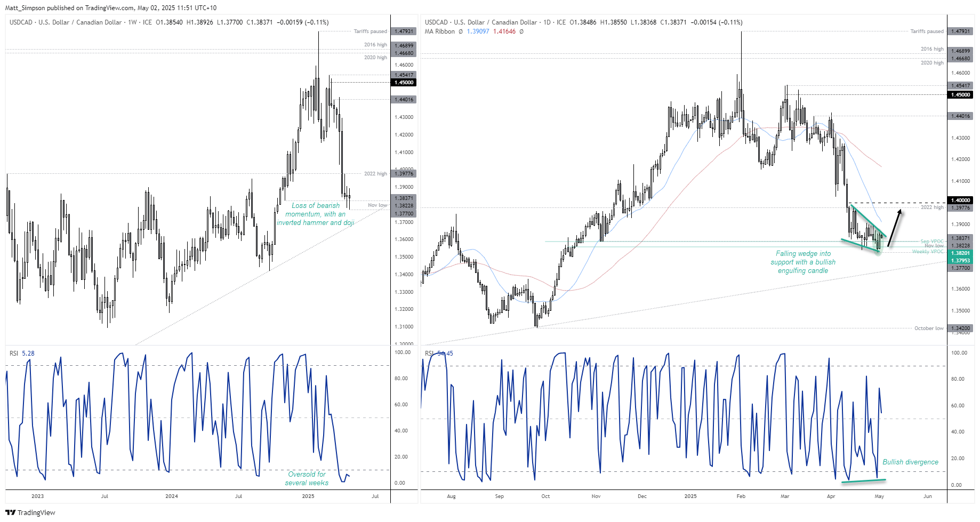Click 'May' on the daily chart time axis
980x522 pixels.
(x=879, y=496)
